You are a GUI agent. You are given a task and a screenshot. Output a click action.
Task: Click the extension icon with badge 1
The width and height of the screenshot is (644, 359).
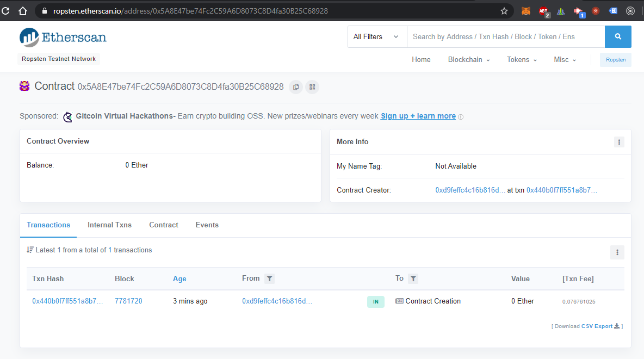tap(579, 12)
